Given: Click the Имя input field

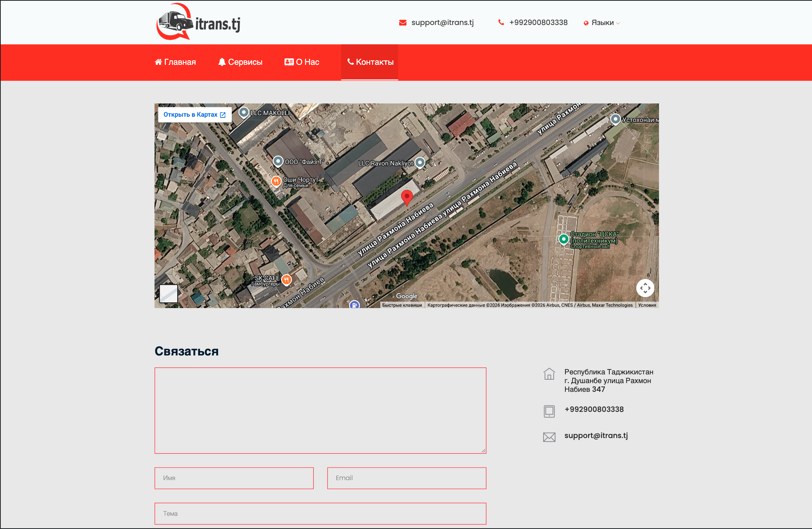Looking at the screenshot, I should 234,478.
